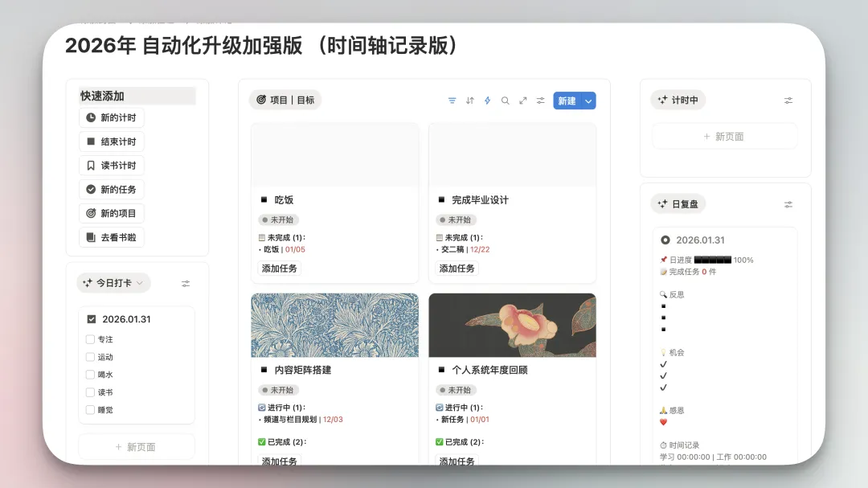Screen dimensions: 868x488
Task: Open settings icon of 今日打卡 panel
Action: 186,284
